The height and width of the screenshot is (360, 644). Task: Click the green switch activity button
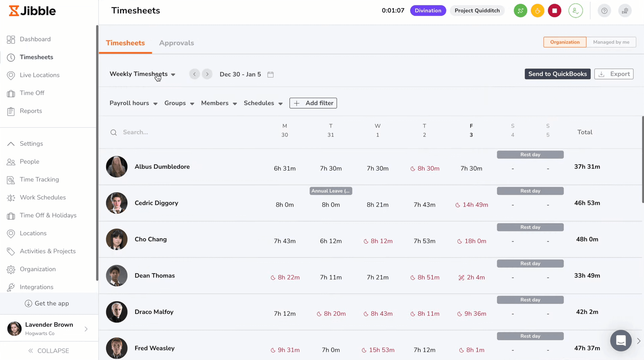pyautogui.click(x=520, y=11)
